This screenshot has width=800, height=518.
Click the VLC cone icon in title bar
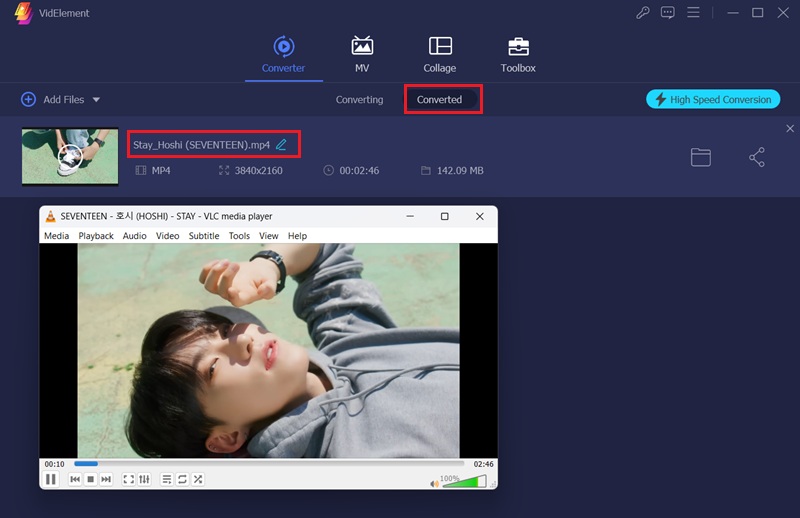point(51,216)
